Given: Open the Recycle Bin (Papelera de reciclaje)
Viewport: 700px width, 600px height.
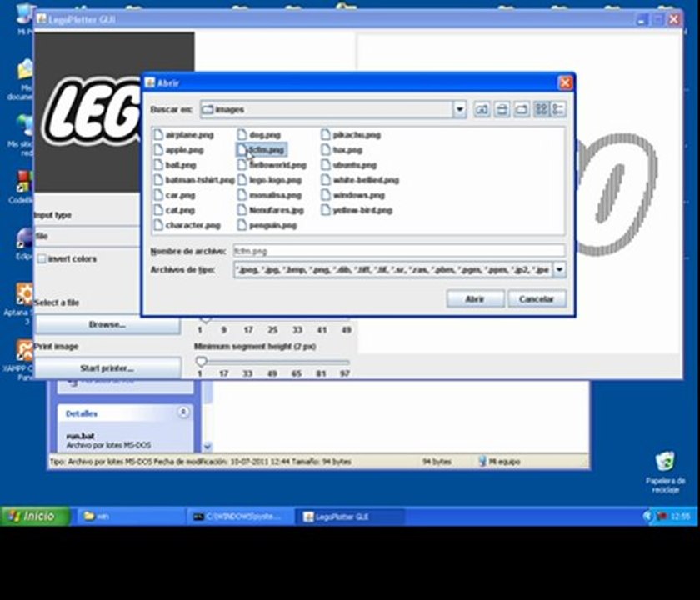Looking at the screenshot, I should [665, 472].
